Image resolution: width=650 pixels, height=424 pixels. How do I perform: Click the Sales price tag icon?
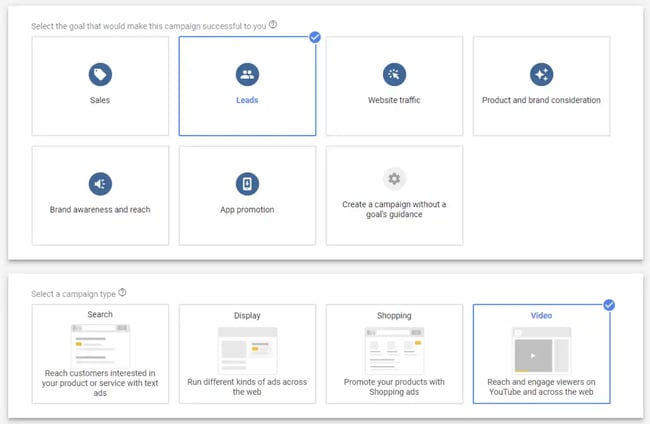tap(100, 74)
